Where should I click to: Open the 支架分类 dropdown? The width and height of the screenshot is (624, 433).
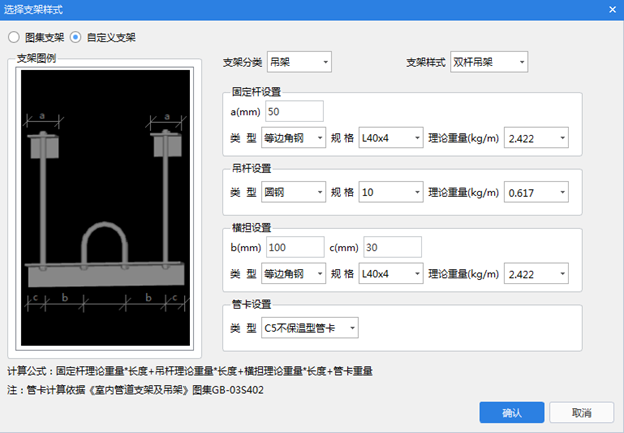pyautogui.click(x=298, y=63)
